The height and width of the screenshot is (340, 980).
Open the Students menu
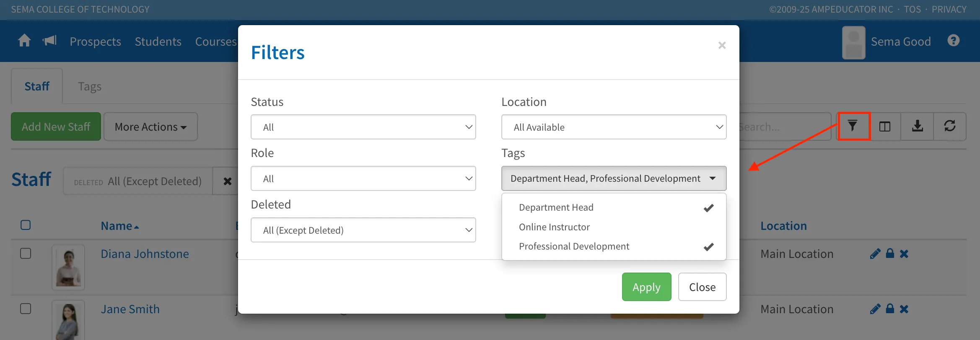click(x=158, y=41)
